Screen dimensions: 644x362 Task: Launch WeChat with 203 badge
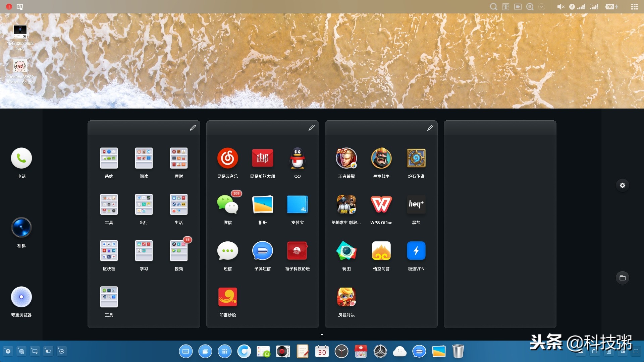click(x=227, y=204)
